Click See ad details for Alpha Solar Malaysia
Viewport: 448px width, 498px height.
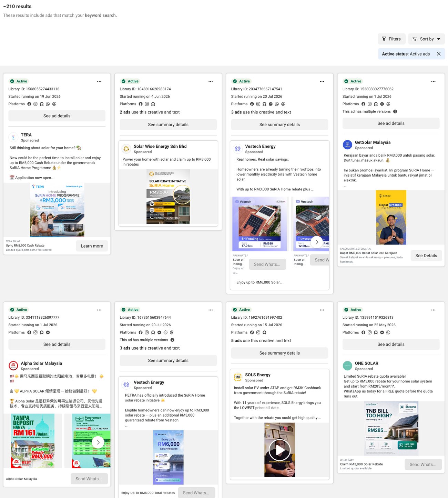(57, 344)
